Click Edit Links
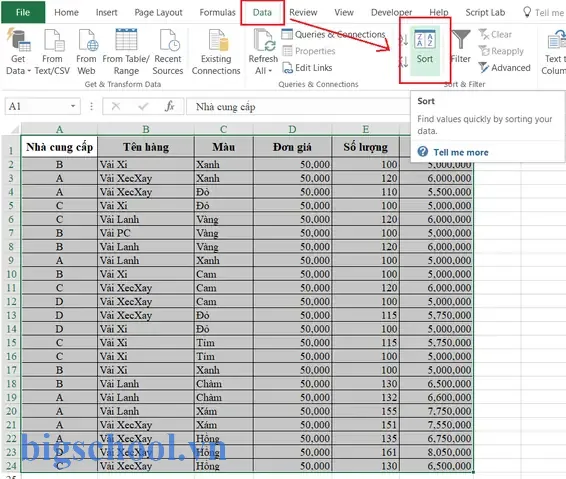 307,68
